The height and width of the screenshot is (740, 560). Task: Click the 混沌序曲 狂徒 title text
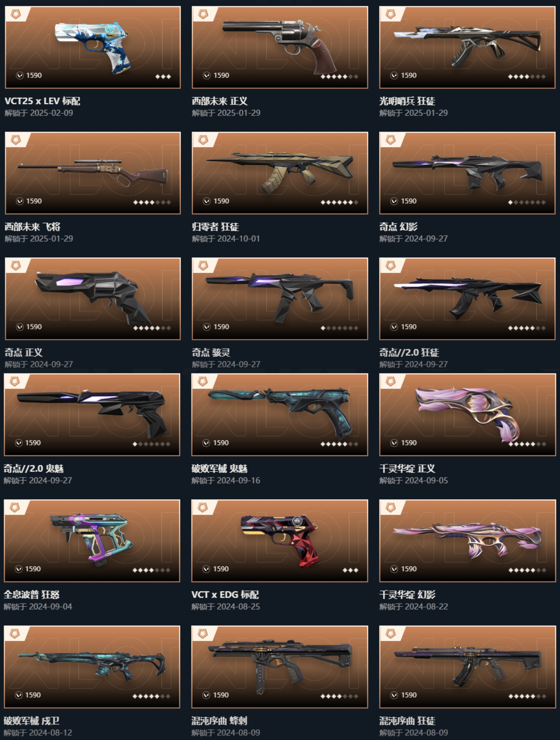[x=407, y=720]
